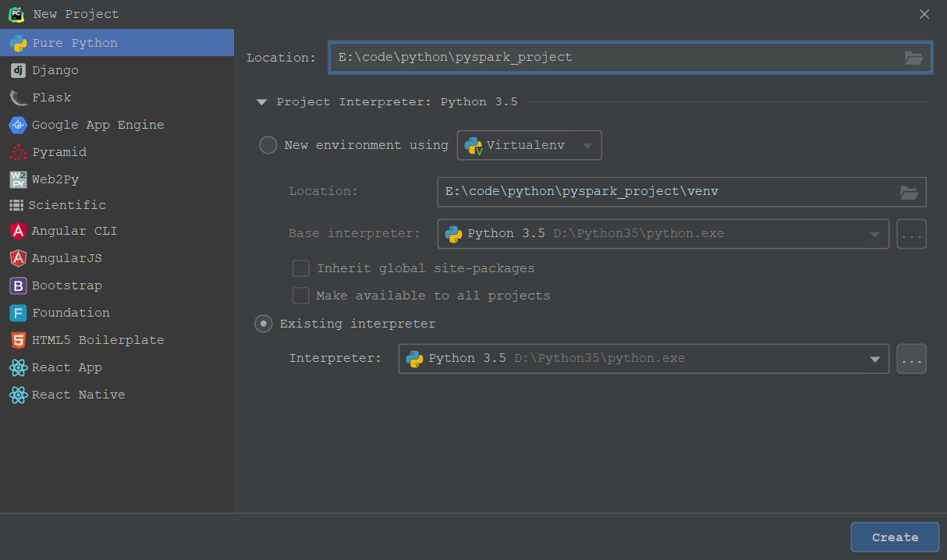Select Angular CLI label in list
Screen dimensions: 947x560
[x=75, y=231]
